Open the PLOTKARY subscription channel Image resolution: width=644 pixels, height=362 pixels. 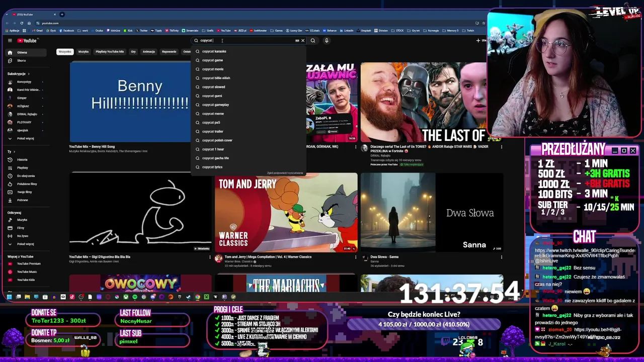(x=25, y=122)
